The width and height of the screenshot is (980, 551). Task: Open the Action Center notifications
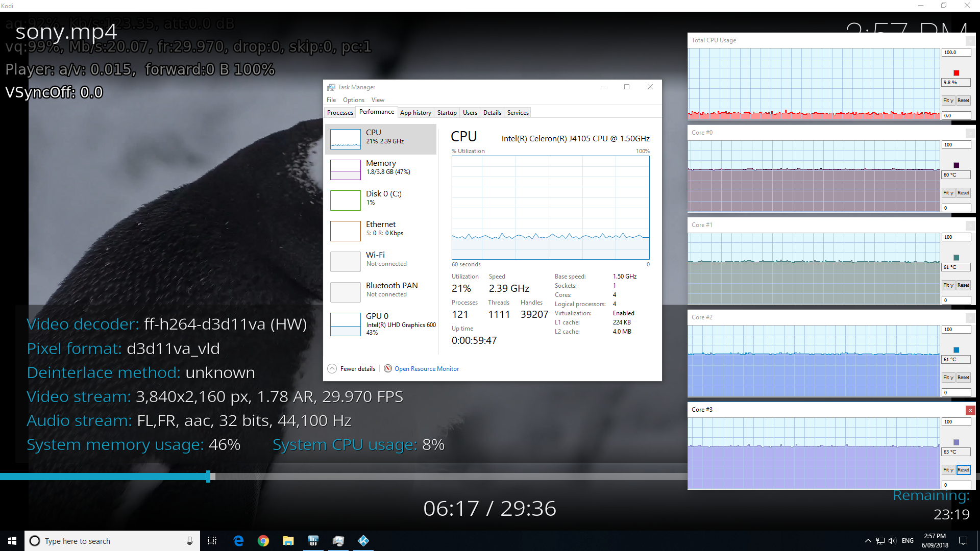click(963, 541)
